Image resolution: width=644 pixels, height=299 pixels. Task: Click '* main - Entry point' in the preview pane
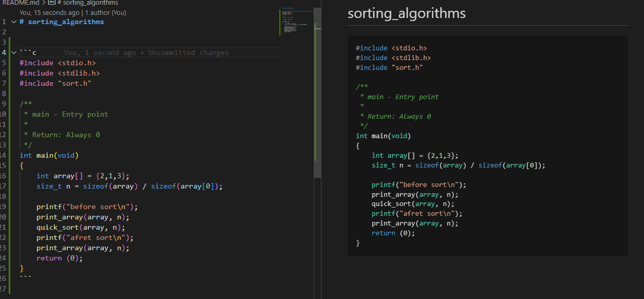click(x=400, y=97)
